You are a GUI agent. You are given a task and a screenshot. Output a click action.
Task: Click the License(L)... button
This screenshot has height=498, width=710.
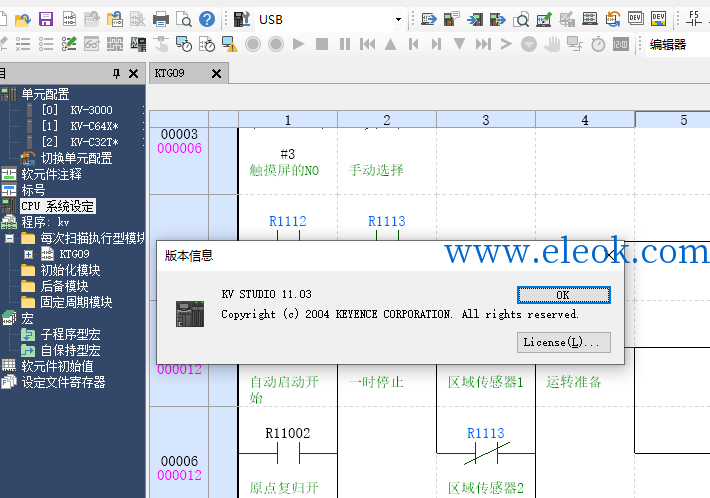564,342
